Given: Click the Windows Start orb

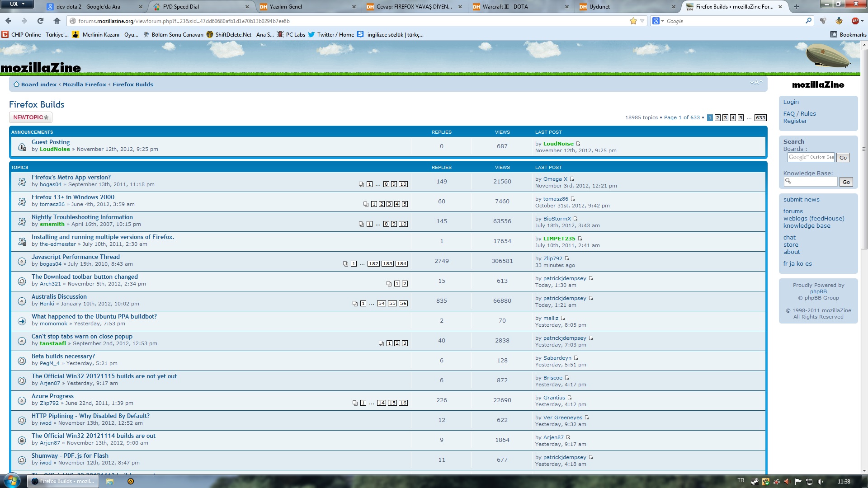Looking at the screenshot, I should [x=12, y=480].
